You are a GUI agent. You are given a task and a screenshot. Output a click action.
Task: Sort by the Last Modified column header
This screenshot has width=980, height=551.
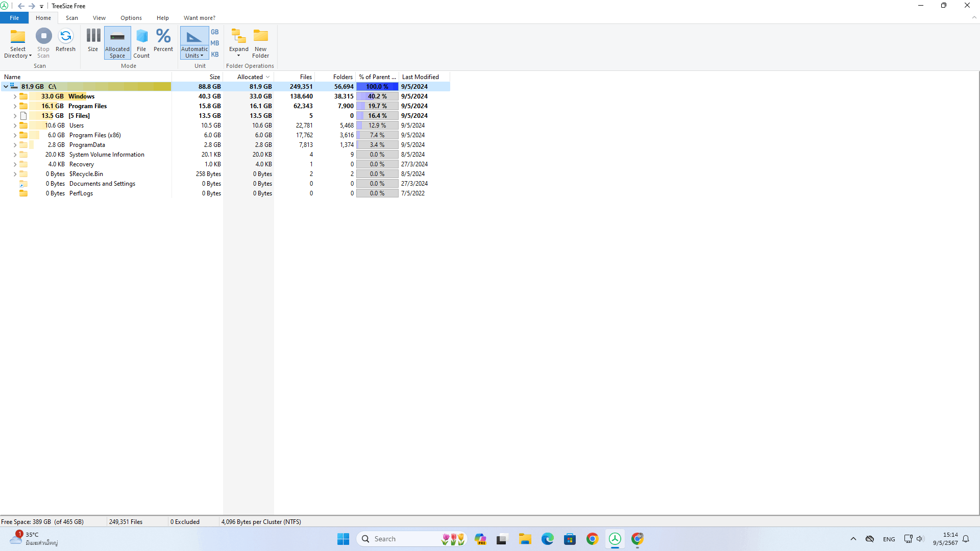[x=420, y=77]
